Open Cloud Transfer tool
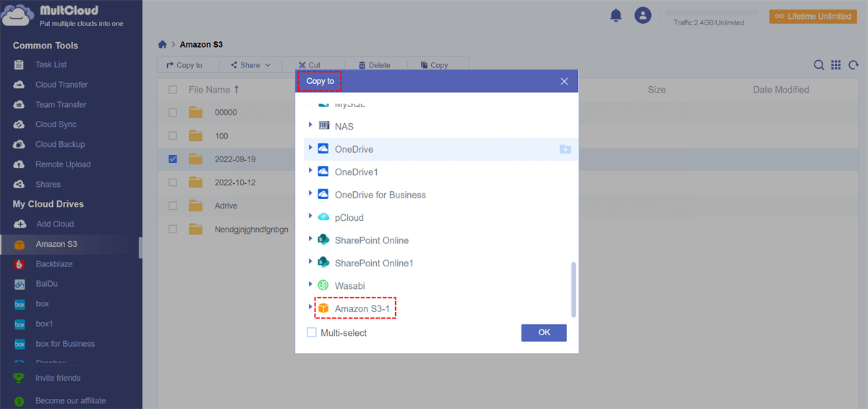This screenshot has width=868, height=409. (61, 85)
